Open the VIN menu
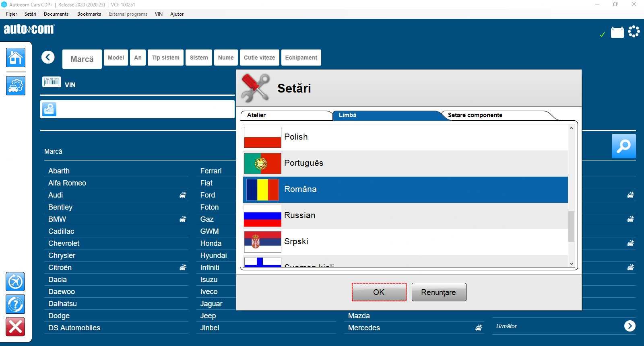Image resolution: width=644 pixels, height=346 pixels. pyautogui.click(x=159, y=14)
